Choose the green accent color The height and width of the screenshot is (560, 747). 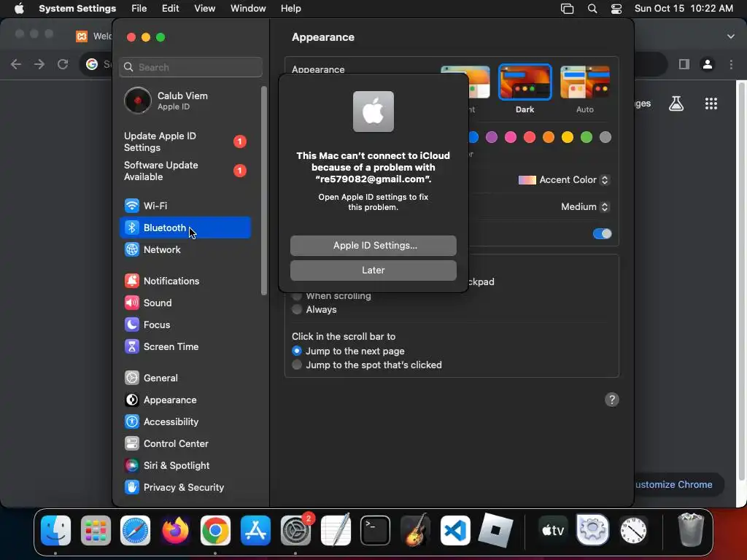(587, 138)
